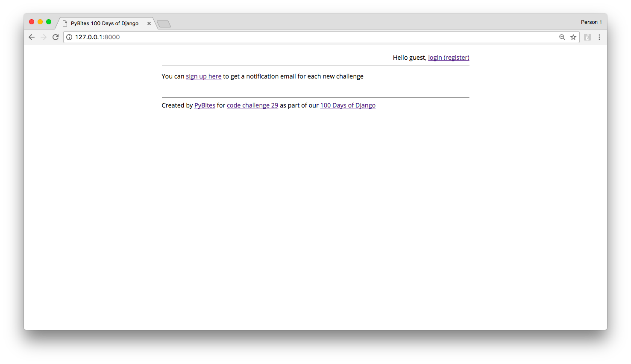Image resolution: width=631 pixels, height=364 pixels.
Task: Visit the PyBites link in the footer
Action: tap(205, 105)
